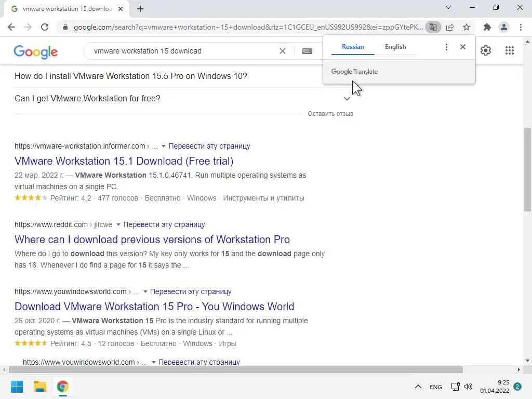Show hidden tray icons chevron

tap(418, 387)
